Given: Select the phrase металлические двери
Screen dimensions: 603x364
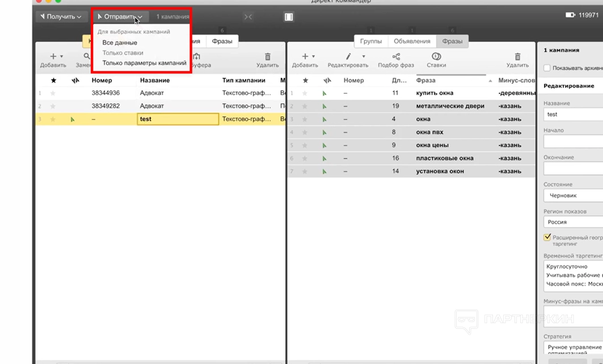Looking at the screenshot, I should pos(450,106).
